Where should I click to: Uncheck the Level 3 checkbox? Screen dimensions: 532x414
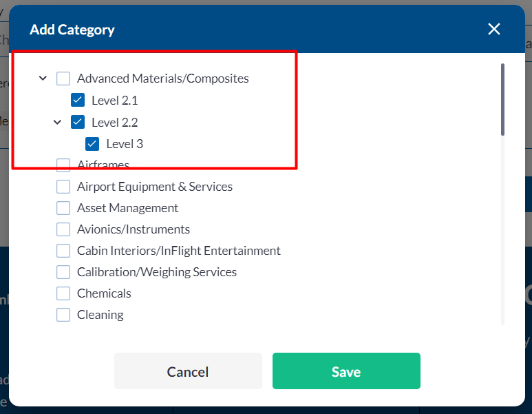point(92,144)
